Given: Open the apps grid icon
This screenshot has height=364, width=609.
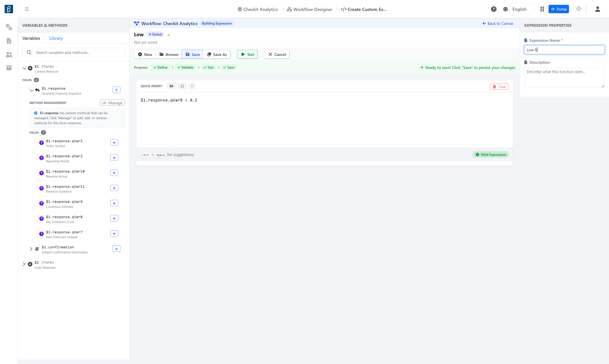Looking at the screenshot, I should click(x=542, y=9).
